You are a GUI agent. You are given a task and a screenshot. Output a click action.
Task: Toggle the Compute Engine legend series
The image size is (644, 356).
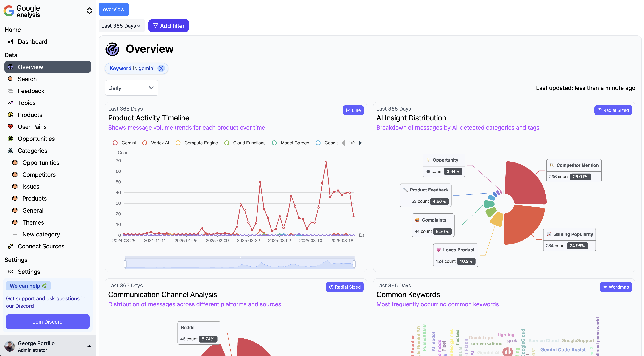[196, 143]
